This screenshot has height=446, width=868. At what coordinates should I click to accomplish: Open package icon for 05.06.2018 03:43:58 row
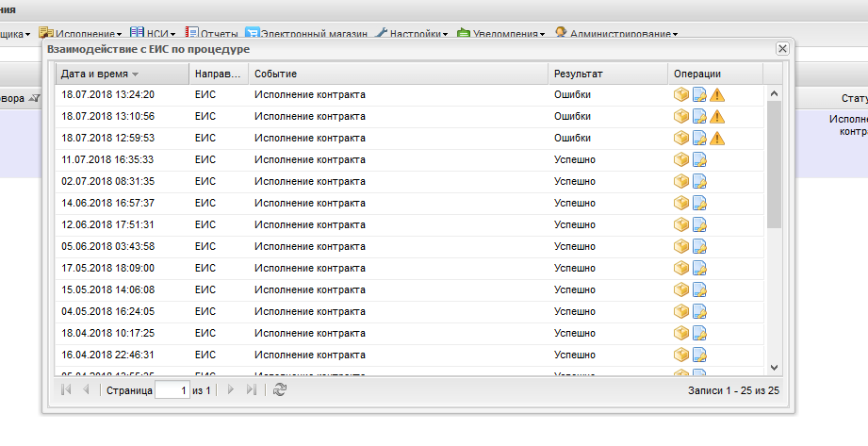(680, 246)
